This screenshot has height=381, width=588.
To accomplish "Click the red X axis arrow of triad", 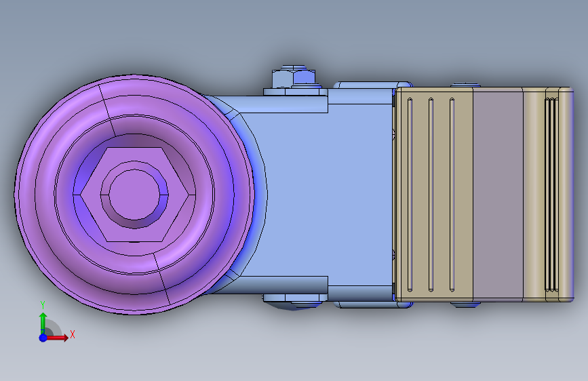I will tap(58, 338).
